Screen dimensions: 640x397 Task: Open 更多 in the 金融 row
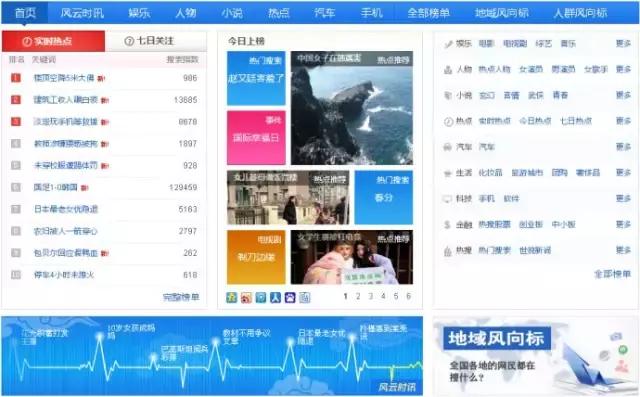tap(623, 224)
